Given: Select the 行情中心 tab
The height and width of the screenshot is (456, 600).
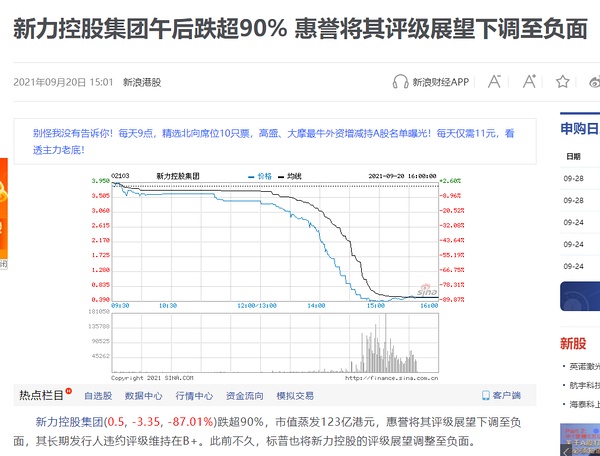Looking at the screenshot, I should 194,396.
